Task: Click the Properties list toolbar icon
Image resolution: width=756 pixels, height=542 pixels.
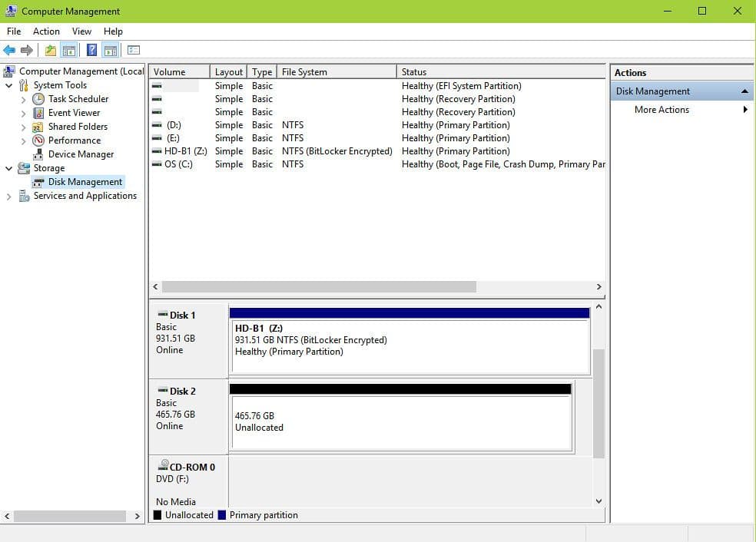Action: click(x=134, y=50)
